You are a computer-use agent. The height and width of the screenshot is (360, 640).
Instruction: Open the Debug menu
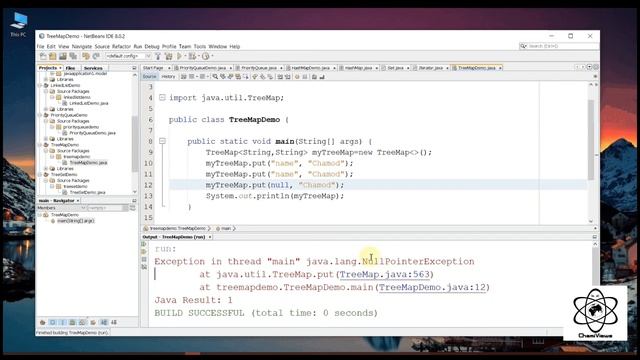tap(152, 47)
